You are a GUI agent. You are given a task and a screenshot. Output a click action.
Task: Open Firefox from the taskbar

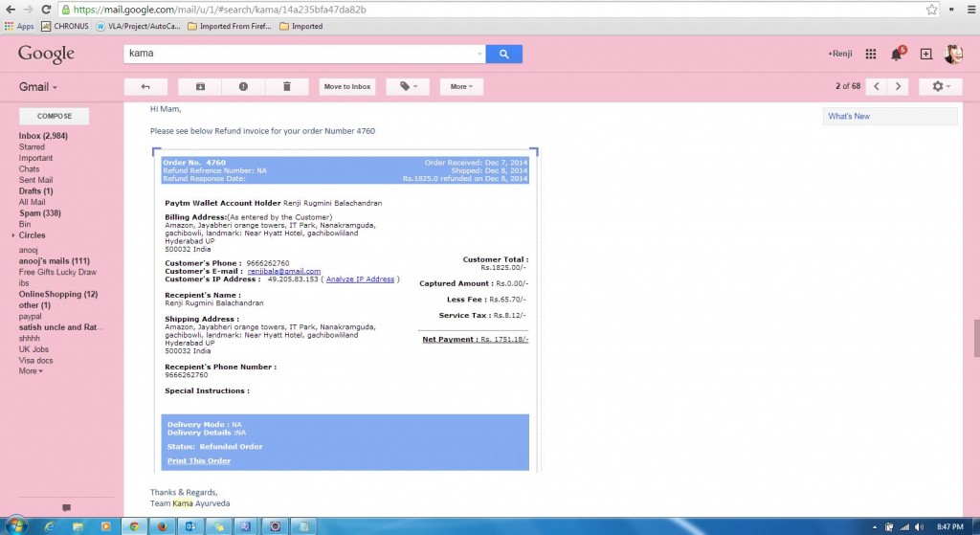(162, 526)
